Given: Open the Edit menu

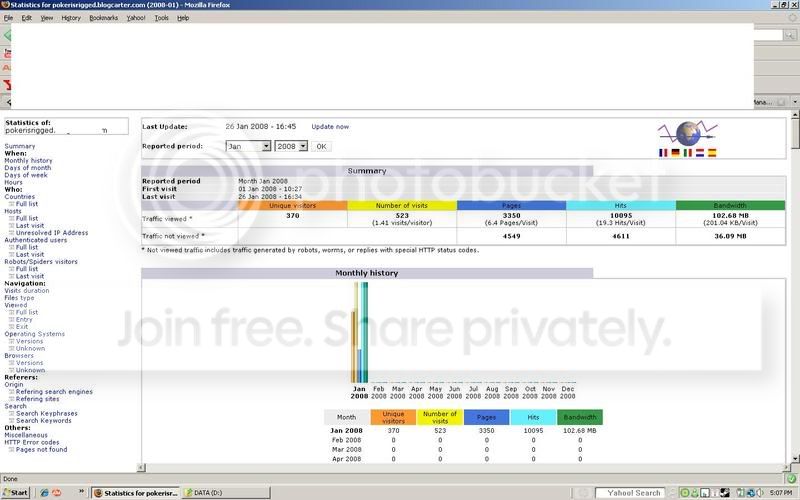Looking at the screenshot, I should coord(27,18).
